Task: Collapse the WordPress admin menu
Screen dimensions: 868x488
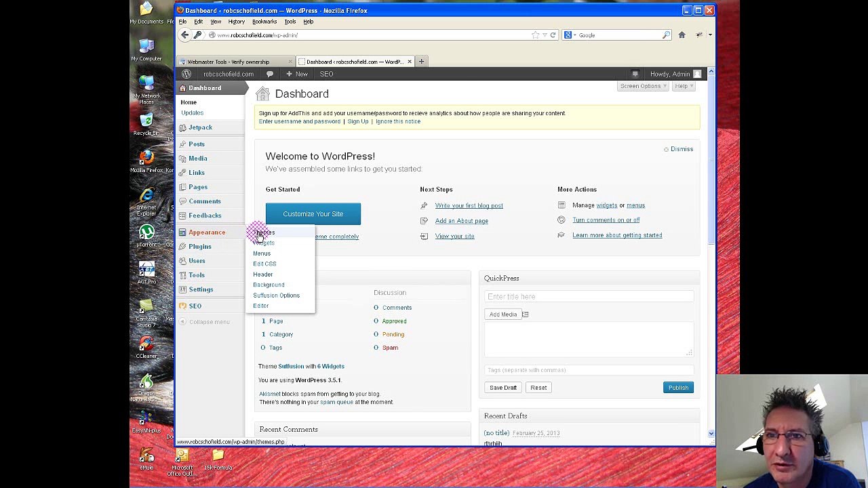Action: (204, 322)
